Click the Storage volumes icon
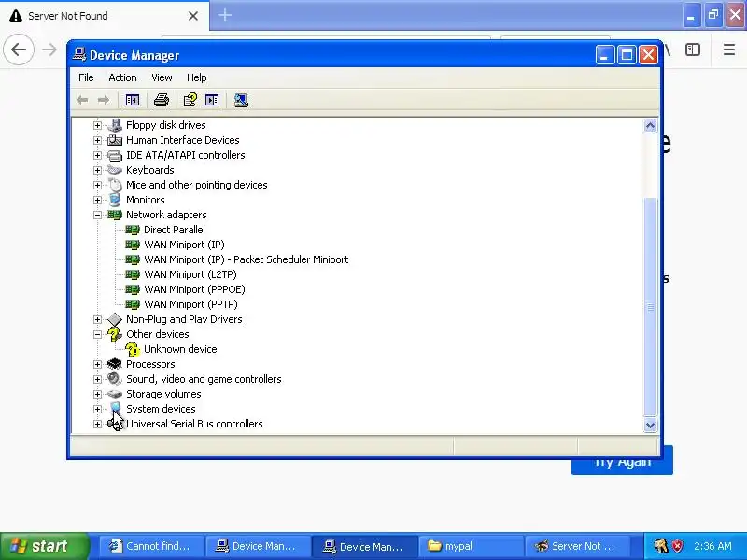This screenshot has height=560, width=747. (x=114, y=394)
